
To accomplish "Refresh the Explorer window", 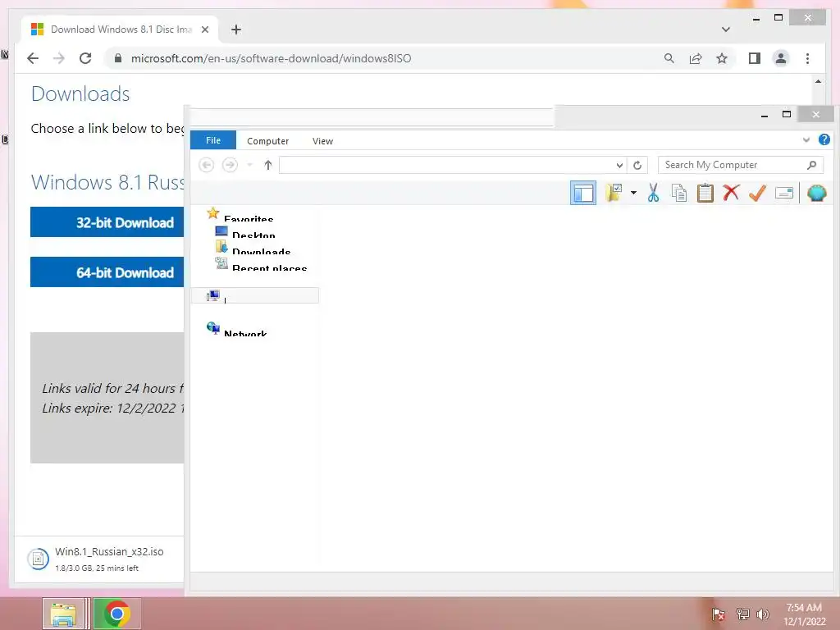I will pos(637,165).
